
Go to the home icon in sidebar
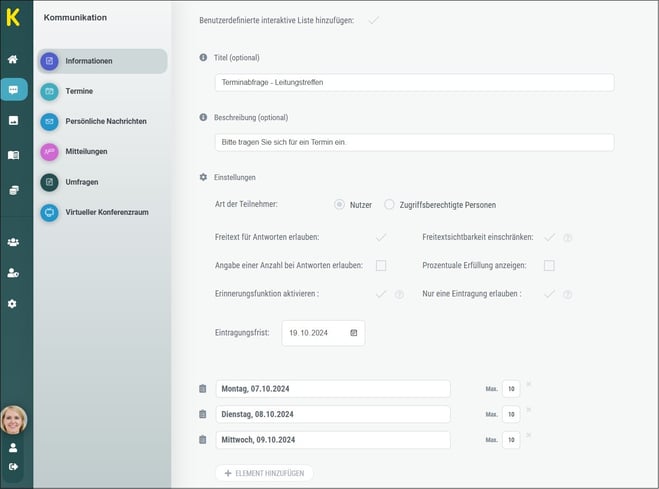pyautogui.click(x=13, y=59)
